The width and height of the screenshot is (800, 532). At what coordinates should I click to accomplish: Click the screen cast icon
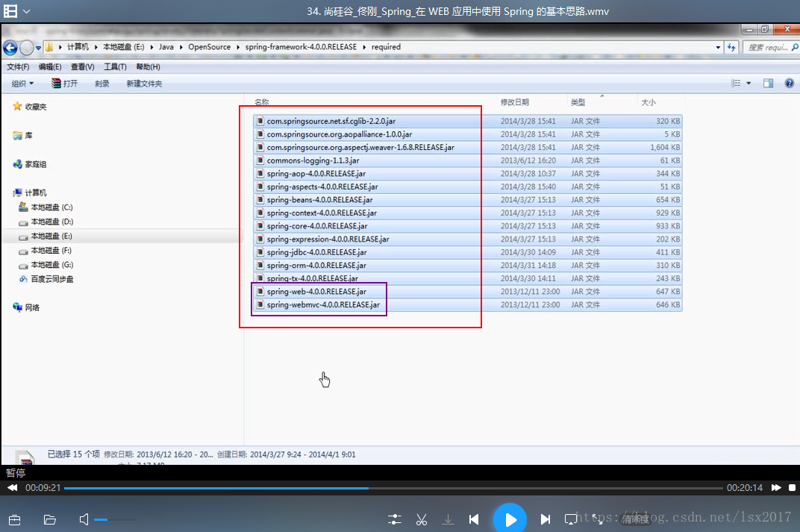point(571,519)
